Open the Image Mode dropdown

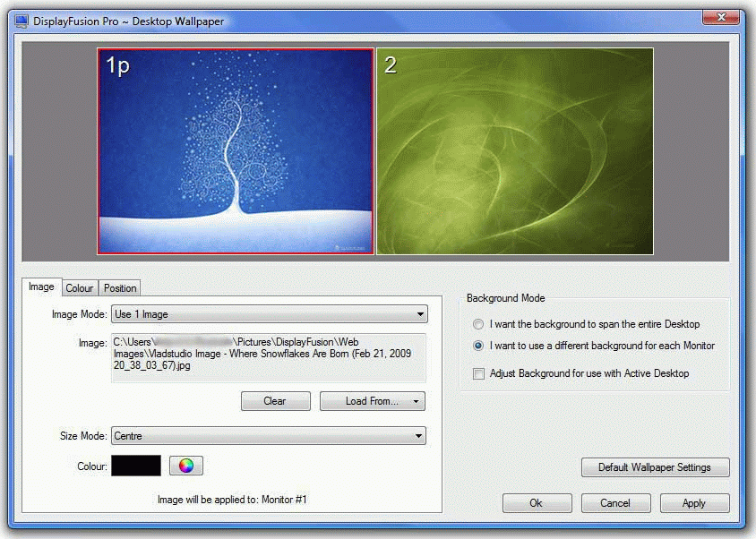point(270,314)
